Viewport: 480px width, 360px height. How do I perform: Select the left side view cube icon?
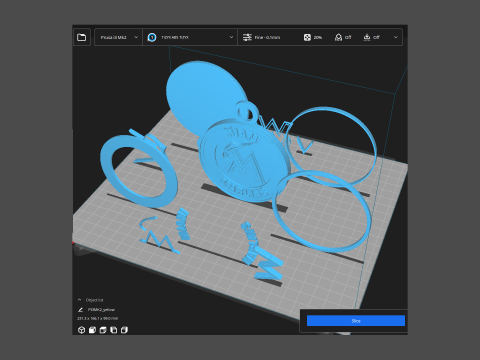coord(114,330)
